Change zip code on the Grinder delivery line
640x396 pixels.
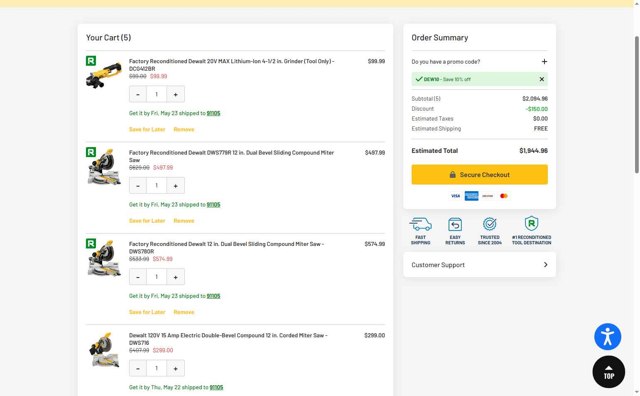213,113
